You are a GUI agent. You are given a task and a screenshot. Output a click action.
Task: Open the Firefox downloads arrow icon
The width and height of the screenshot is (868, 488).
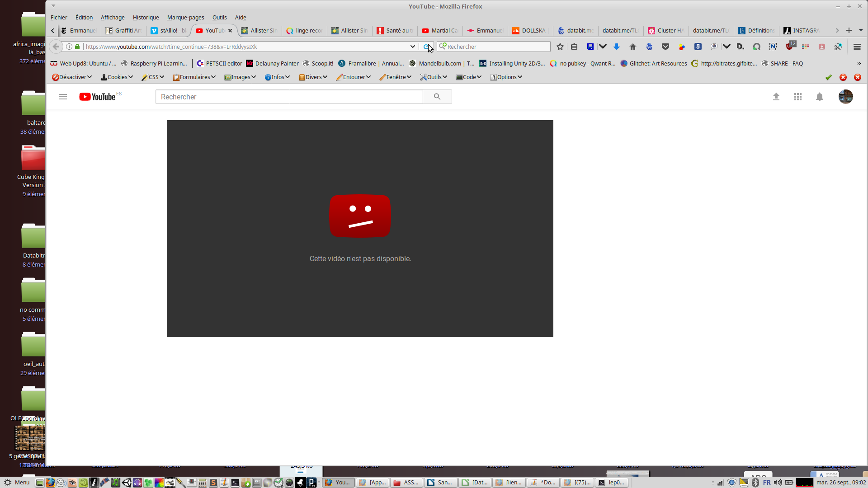point(617,47)
